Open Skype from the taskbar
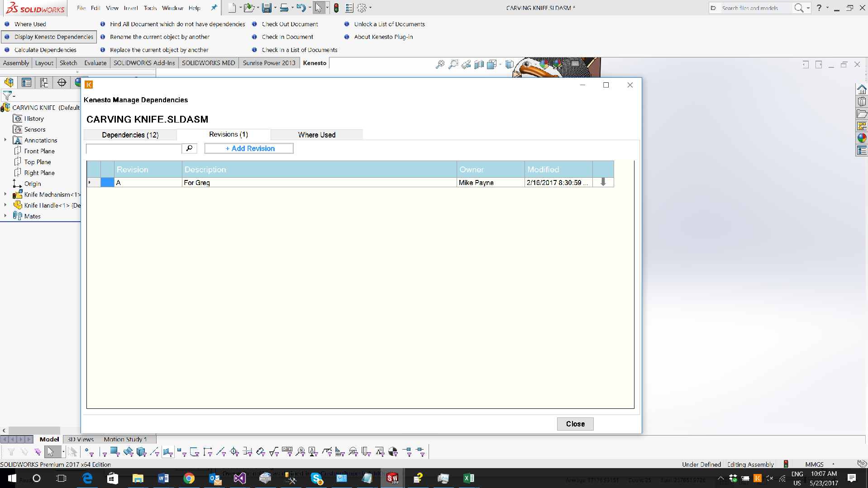This screenshot has height=488, width=868. (317, 478)
